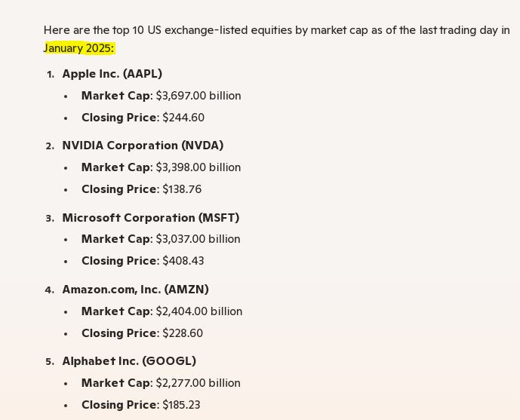520x420 pixels.
Task: Click Amazon's closing price $228.60
Action: pyautogui.click(x=183, y=333)
